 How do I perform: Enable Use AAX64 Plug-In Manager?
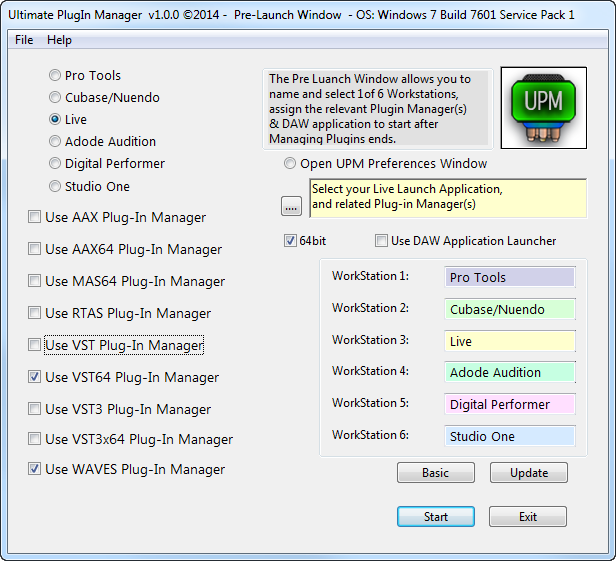click(x=34, y=249)
